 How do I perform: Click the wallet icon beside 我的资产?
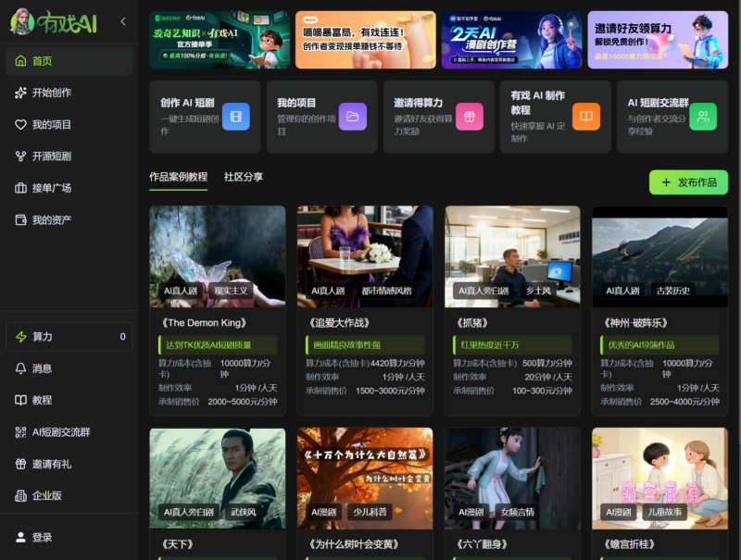coord(20,220)
